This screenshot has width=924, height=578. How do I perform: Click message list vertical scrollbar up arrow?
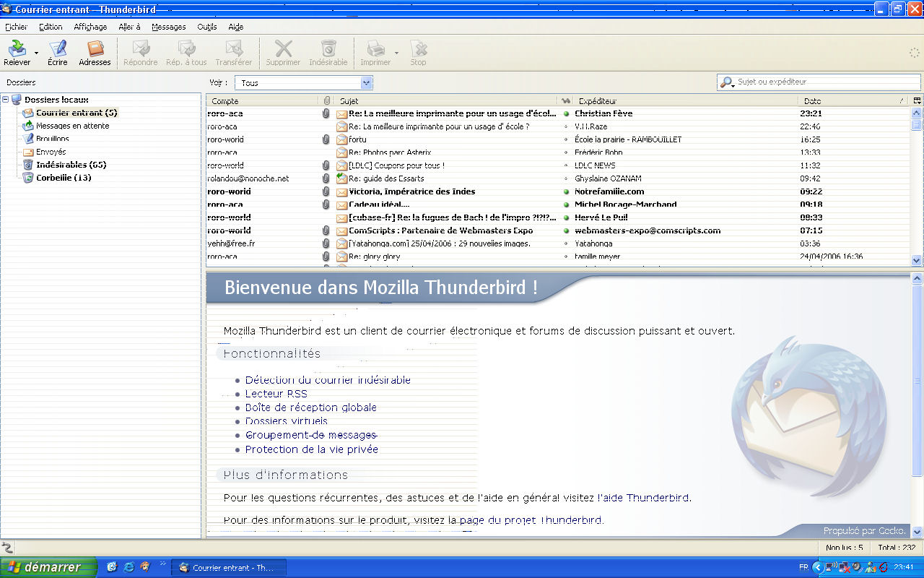pos(917,113)
